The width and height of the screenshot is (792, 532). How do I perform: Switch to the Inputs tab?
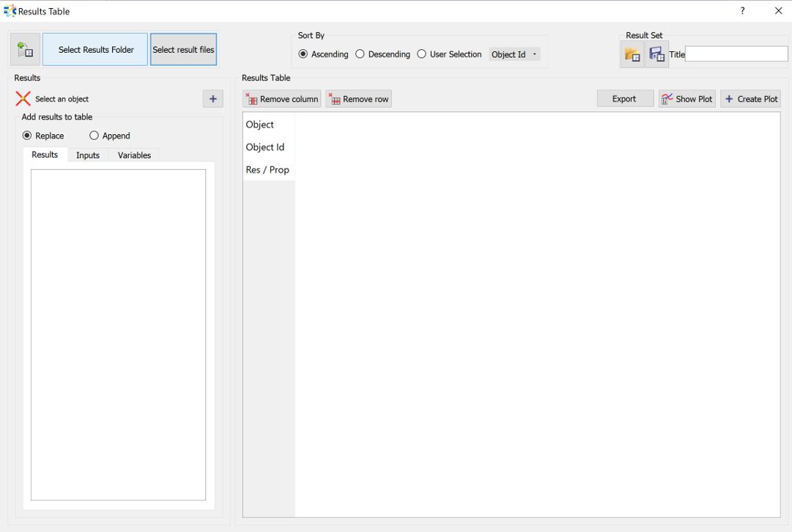coord(88,155)
